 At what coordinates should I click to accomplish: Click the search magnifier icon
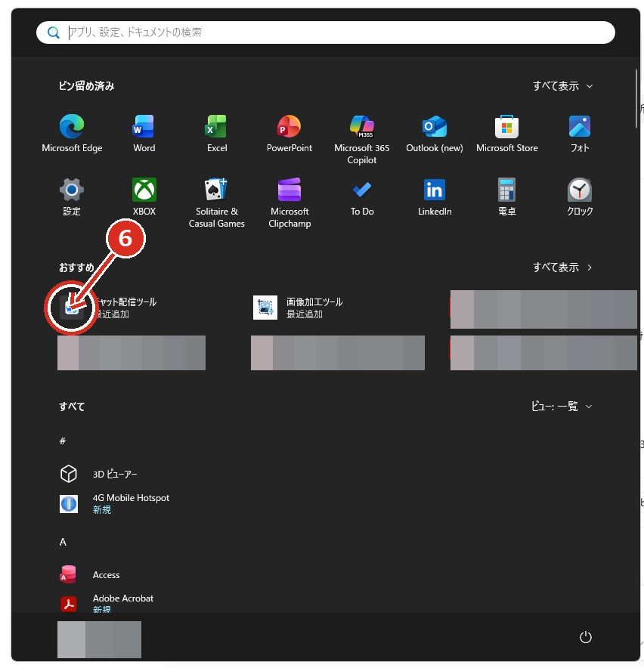53,32
